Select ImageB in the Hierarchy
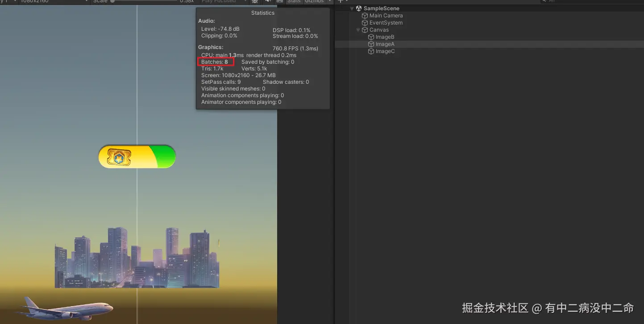644x324 pixels. [x=385, y=37]
